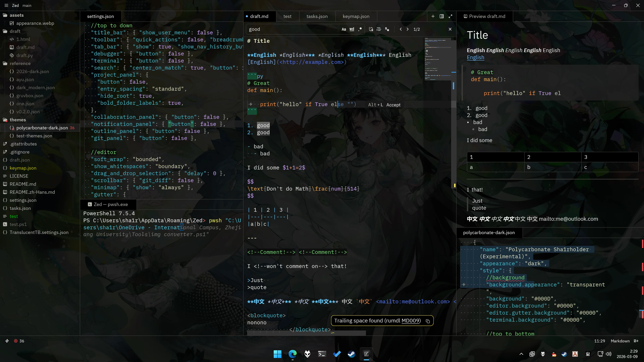644x362 pixels.
Task: Zoom the draft.md pane
Action: pyautogui.click(x=450, y=16)
